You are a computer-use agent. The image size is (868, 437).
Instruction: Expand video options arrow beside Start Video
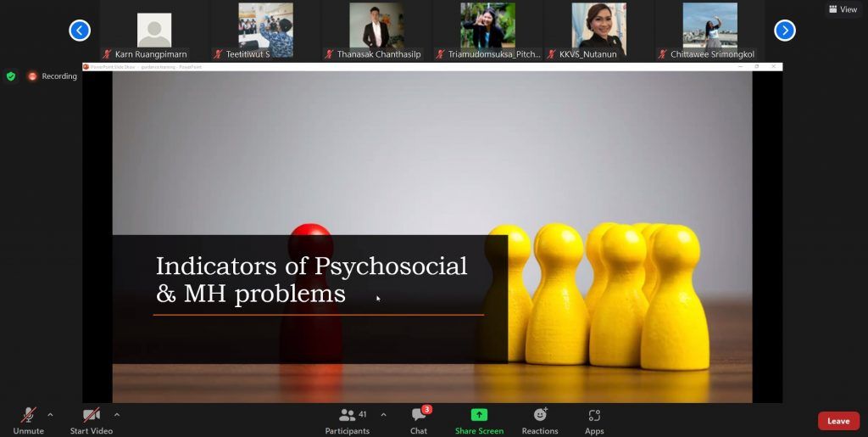(117, 415)
